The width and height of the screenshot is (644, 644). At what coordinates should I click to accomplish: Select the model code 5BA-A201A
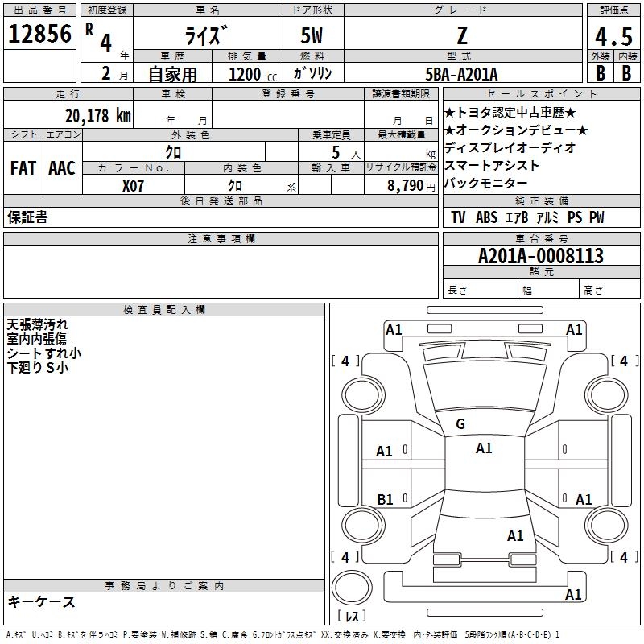(461, 74)
